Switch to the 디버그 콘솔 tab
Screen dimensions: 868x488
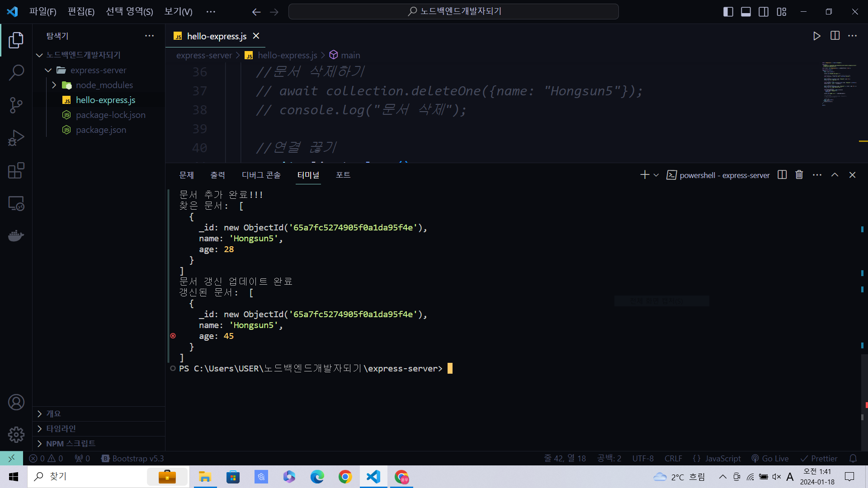[x=261, y=175]
